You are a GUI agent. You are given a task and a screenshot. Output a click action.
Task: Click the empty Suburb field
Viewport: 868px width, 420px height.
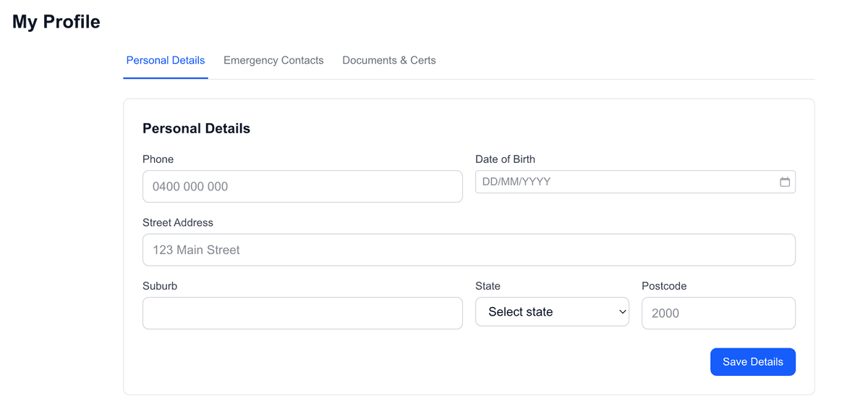tap(302, 313)
